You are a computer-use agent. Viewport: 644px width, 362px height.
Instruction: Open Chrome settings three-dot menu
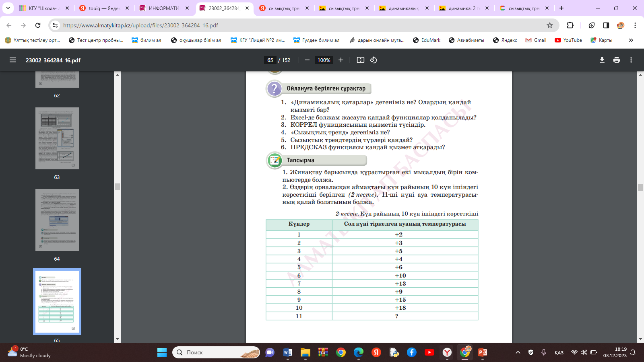[635, 25]
